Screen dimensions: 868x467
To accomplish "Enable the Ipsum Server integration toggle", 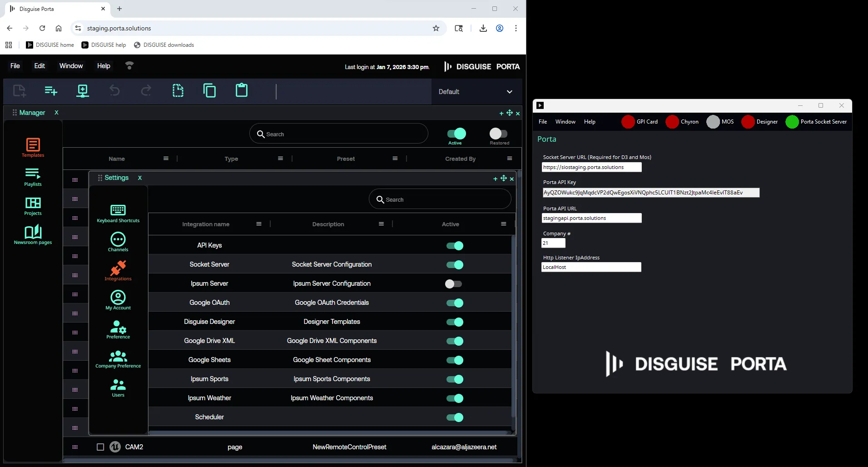I will tap(454, 284).
